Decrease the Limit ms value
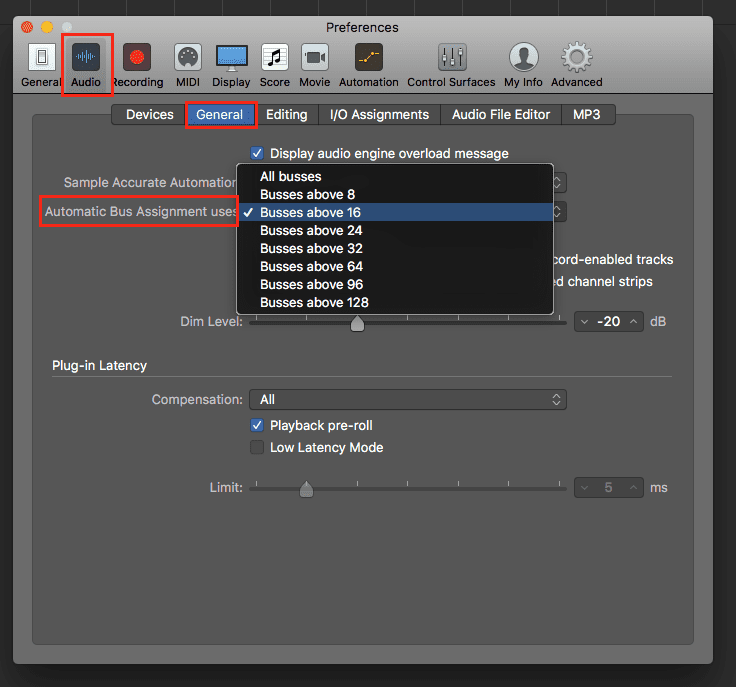Screen dimensions: 736x687 click(584, 488)
